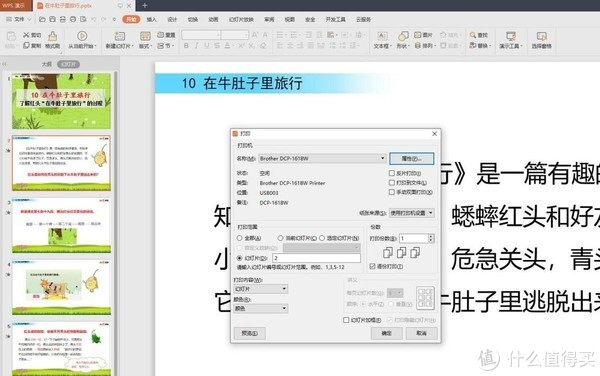The height and width of the screenshot is (376, 600).
Task: Open the Print Content (打印内容) dropdown
Action: pyautogui.click(x=261, y=289)
